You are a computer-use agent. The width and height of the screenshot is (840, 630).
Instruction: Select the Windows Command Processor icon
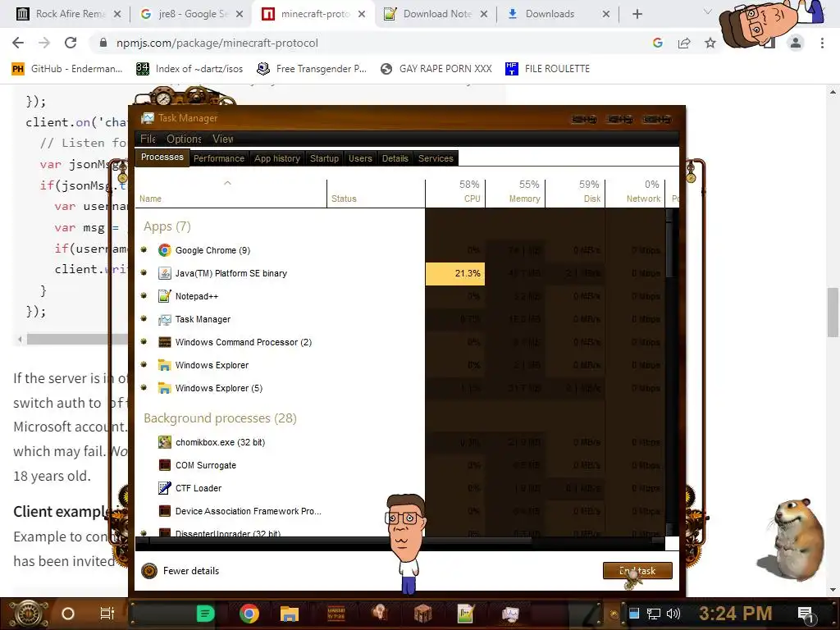pyautogui.click(x=164, y=342)
